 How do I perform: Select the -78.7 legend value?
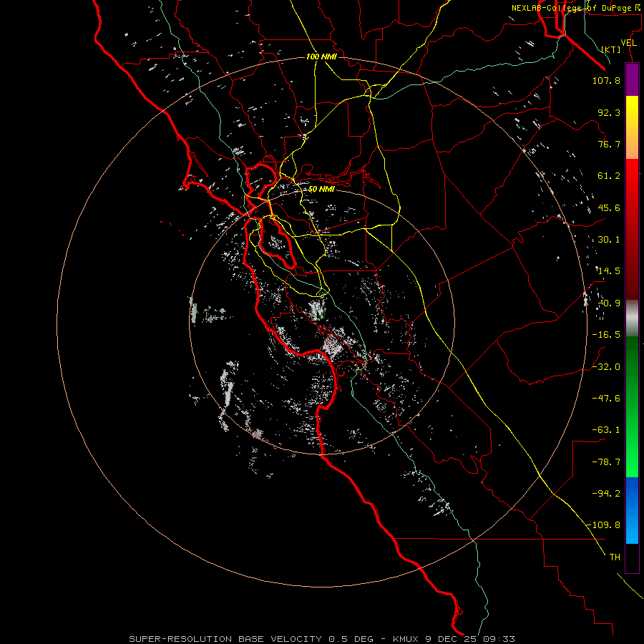606,462
